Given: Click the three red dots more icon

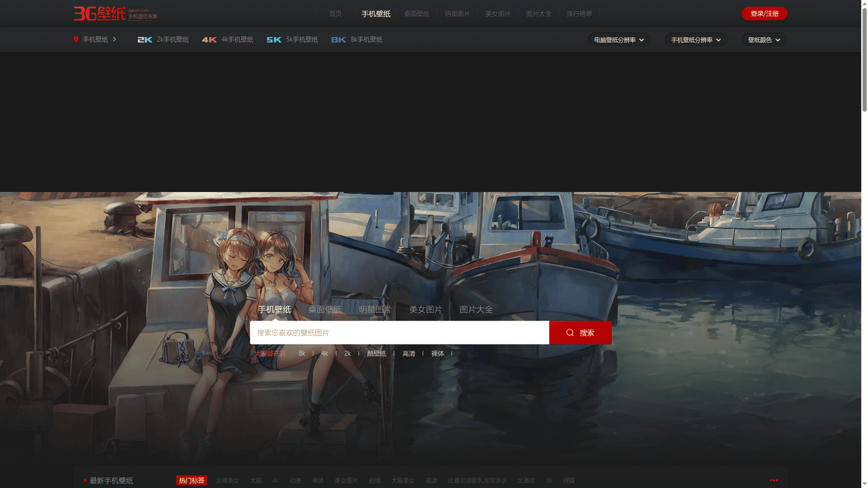Looking at the screenshot, I should pos(774,480).
